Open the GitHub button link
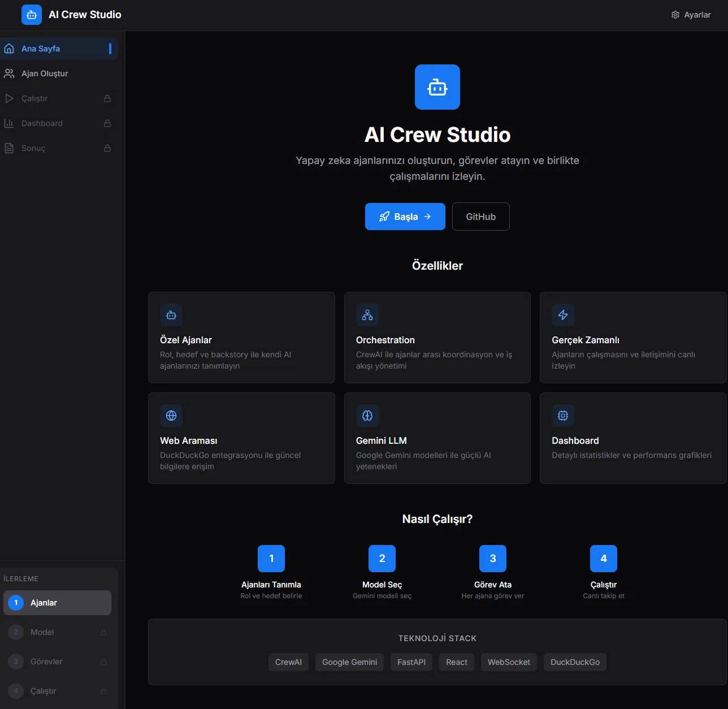The image size is (728, 709). point(481,217)
